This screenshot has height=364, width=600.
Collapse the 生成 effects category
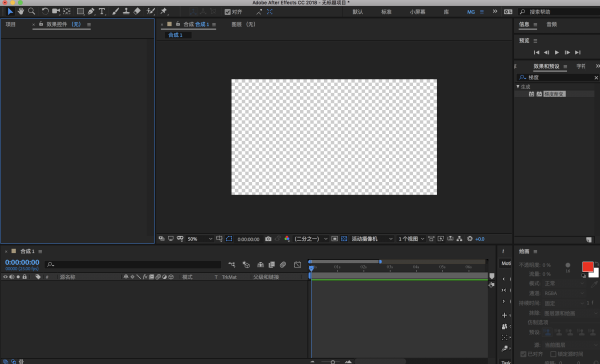(518, 87)
